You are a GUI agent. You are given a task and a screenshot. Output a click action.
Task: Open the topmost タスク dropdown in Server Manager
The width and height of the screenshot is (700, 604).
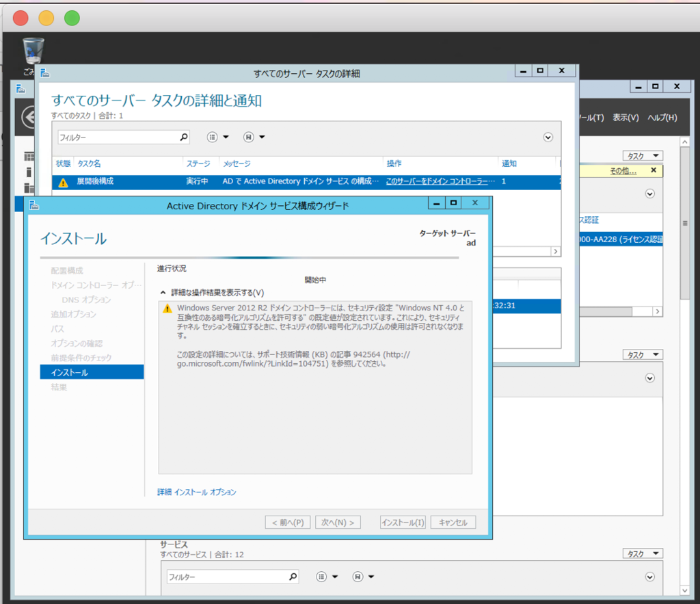click(x=643, y=156)
